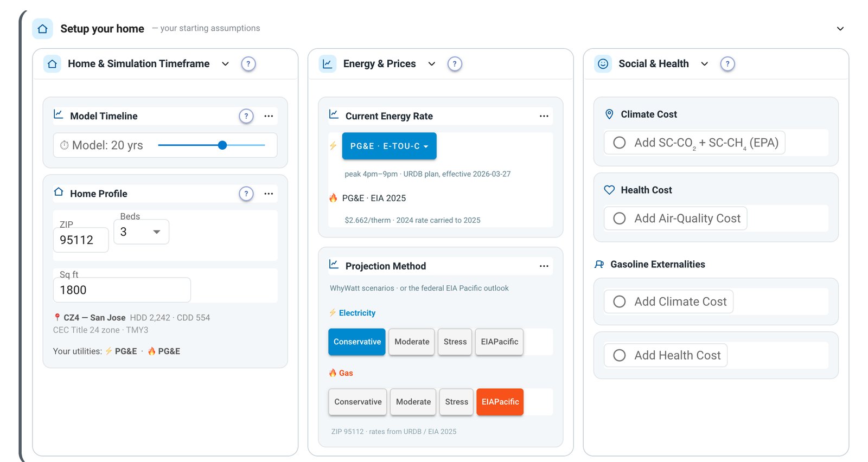Click the Social & Health smiley icon
The width and height of the screenshot is (868, 462).
[x=603, y=64]
